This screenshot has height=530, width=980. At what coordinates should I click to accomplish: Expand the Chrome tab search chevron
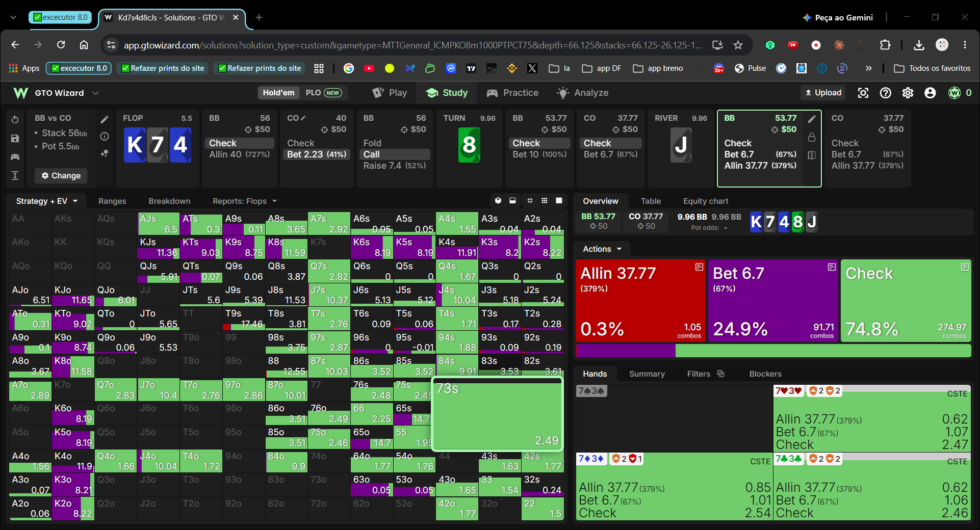pos(13,17)
